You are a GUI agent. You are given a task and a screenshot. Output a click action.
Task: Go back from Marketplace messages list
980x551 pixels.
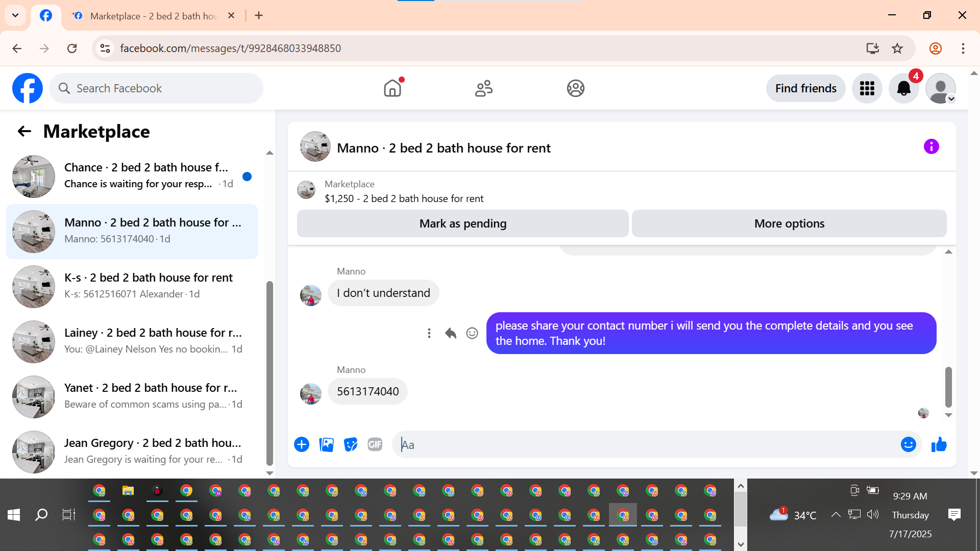24,132
